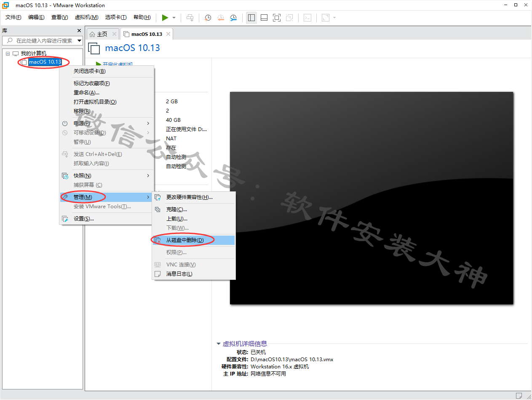Collapse the 虚拟机详细信息 section triangle
The image size is (532, 400).
pyautogui.click(x=219, y=344)
